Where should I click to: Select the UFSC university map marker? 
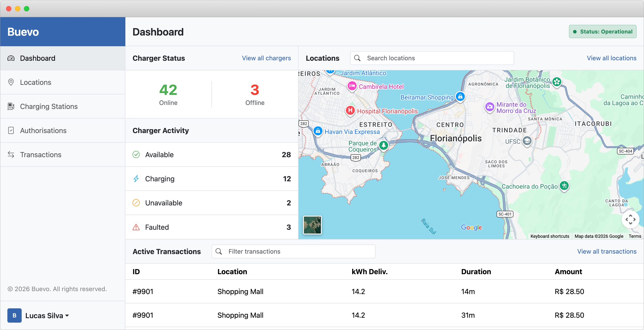[x=527, y=141]
